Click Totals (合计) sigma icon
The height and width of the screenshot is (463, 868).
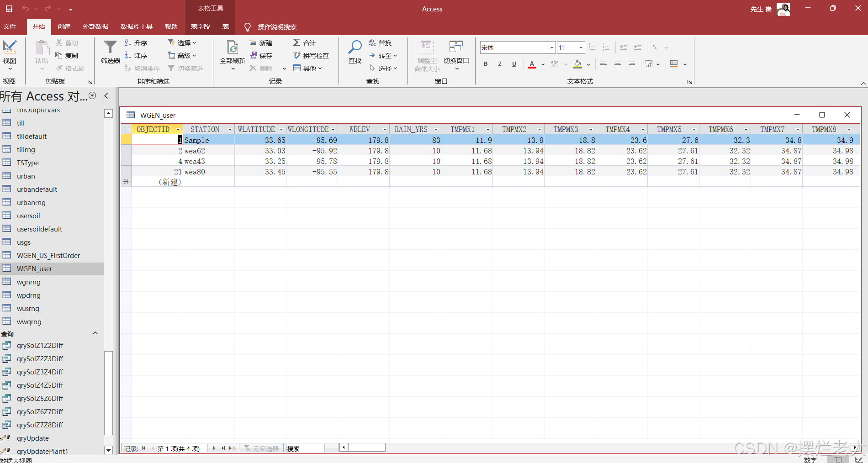point(297,42)
